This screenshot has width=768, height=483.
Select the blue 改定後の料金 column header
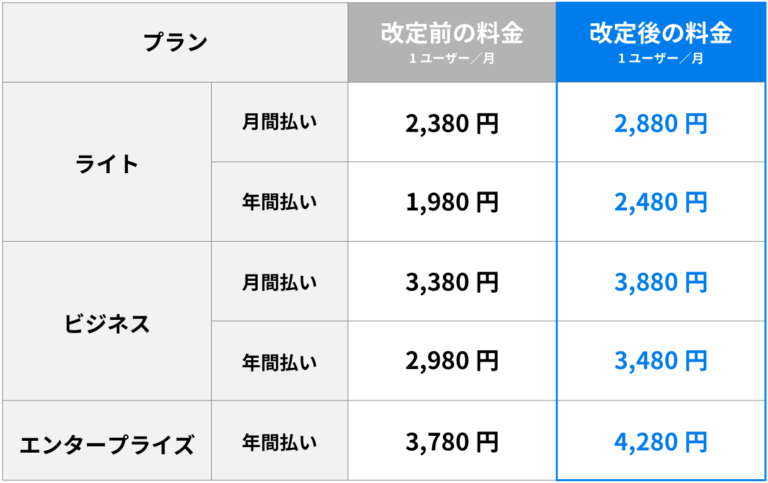coord(660,43)
